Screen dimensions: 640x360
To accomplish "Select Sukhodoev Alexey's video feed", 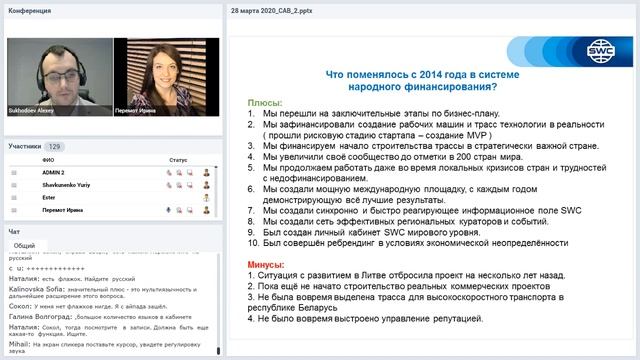I will pyautogui.click(x=60, y=77).
